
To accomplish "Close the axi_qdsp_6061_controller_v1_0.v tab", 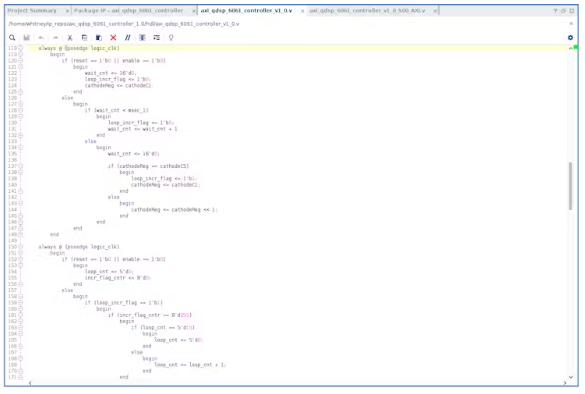I will (x=302, y=11).
